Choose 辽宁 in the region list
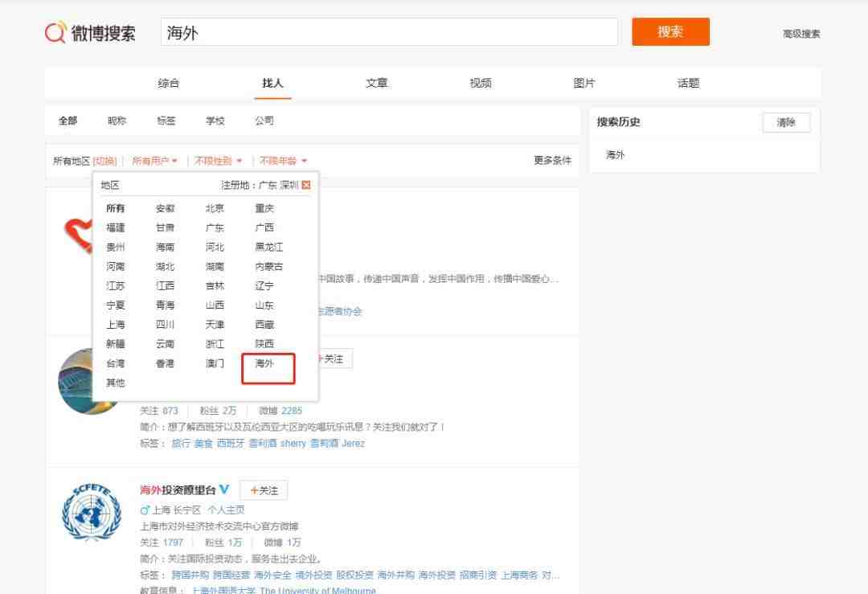Viewport: 868px width, 594px height. tap(264, 285)
